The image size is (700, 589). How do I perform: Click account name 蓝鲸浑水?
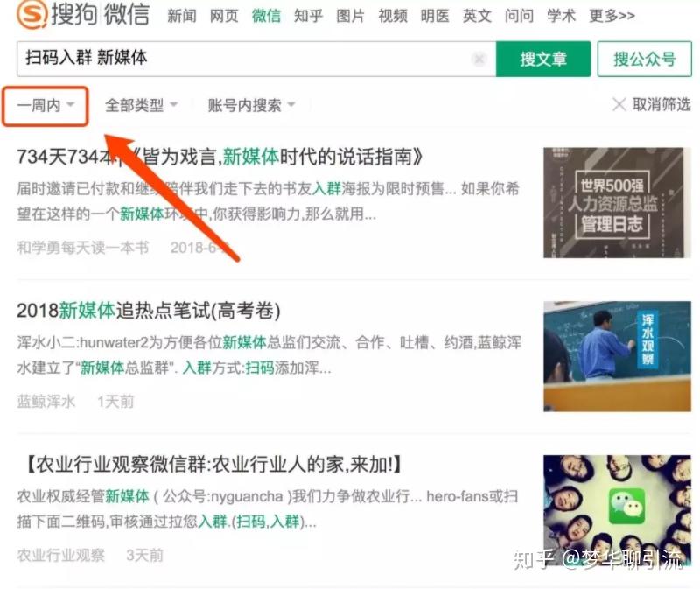46,402
